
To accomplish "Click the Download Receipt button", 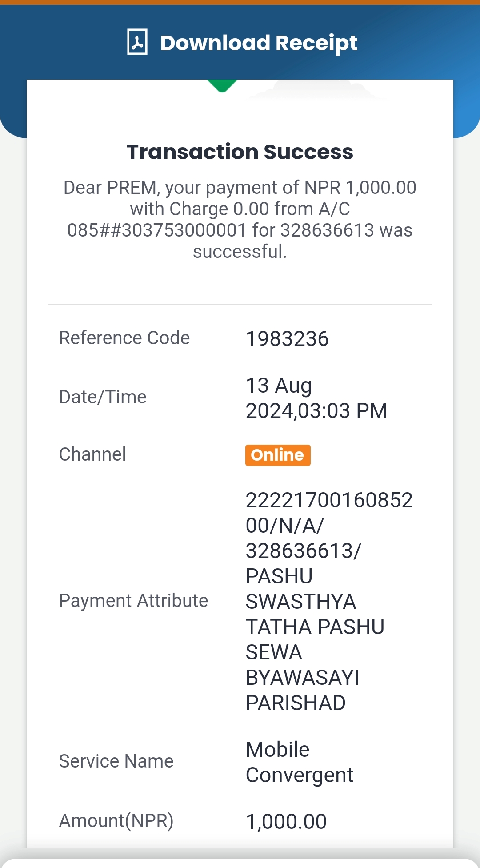I will pos(242,42).
